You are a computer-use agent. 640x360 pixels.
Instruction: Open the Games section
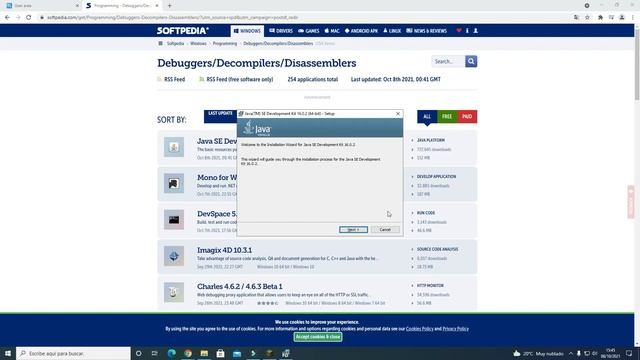(309, 31)
